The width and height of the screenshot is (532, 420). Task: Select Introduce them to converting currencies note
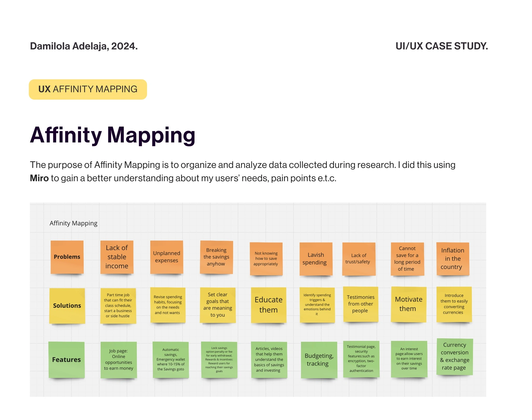454,304
